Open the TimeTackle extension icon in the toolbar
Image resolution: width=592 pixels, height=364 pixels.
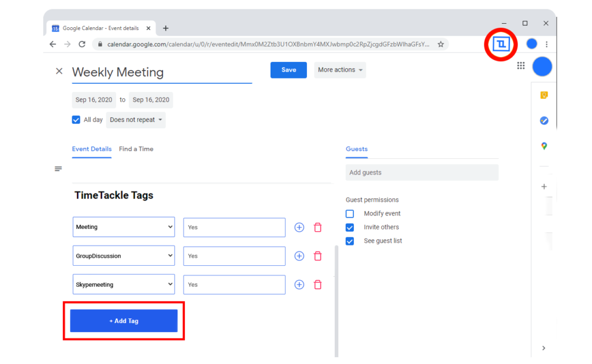pyautogui.click(x=501, y=44)
